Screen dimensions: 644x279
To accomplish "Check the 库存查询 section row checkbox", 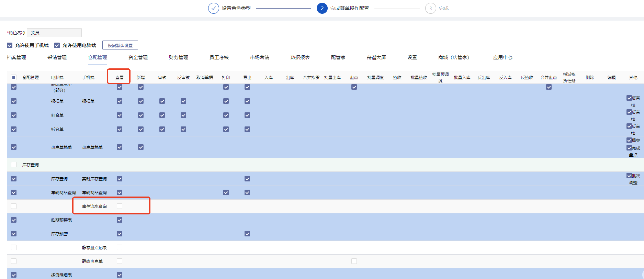I will (14, 165).
